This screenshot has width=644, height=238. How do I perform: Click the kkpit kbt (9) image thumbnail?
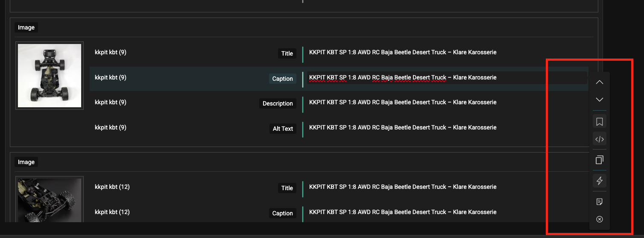point(50,76)
